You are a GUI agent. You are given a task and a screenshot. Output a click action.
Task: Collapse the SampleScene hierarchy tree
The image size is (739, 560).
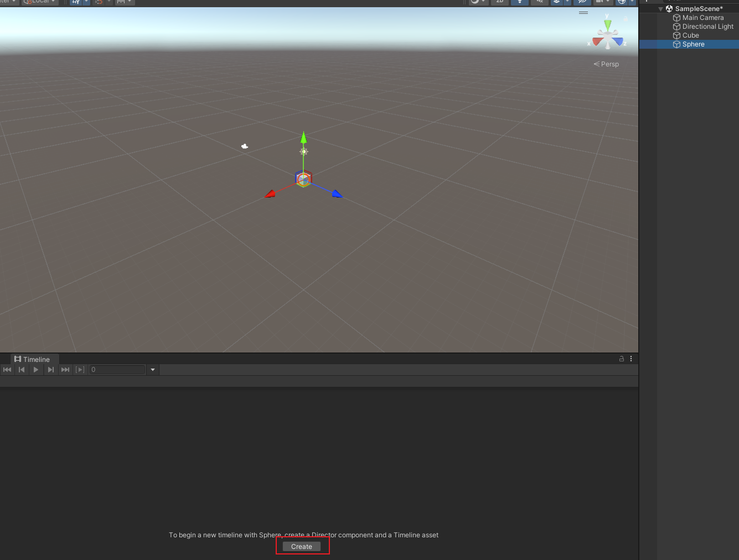[x=660, y=9]
